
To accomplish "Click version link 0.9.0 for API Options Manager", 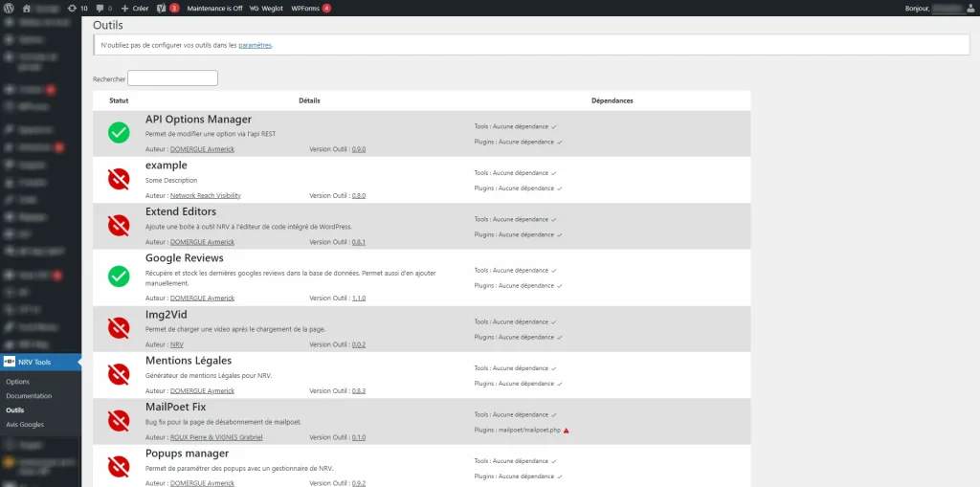I will tap(359, 149).
